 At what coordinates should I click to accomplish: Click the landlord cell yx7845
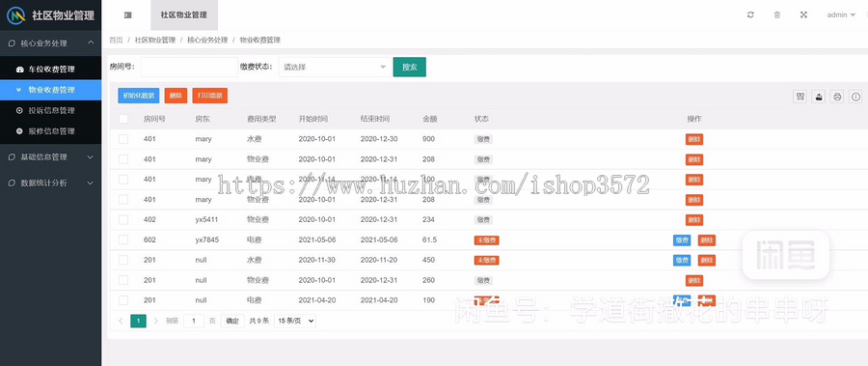pyautogui.click(x=206, y=239)
